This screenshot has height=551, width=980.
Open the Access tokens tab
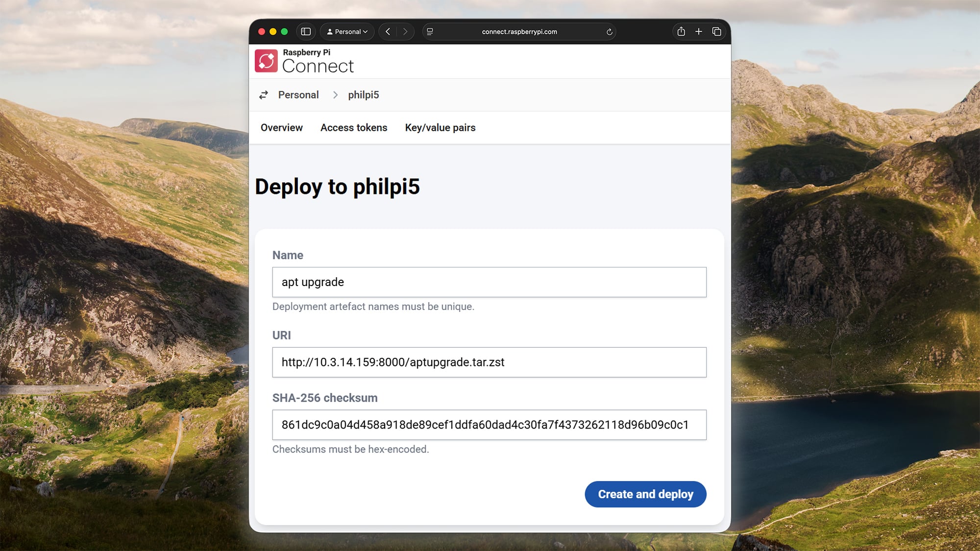(x=353, y=128)
